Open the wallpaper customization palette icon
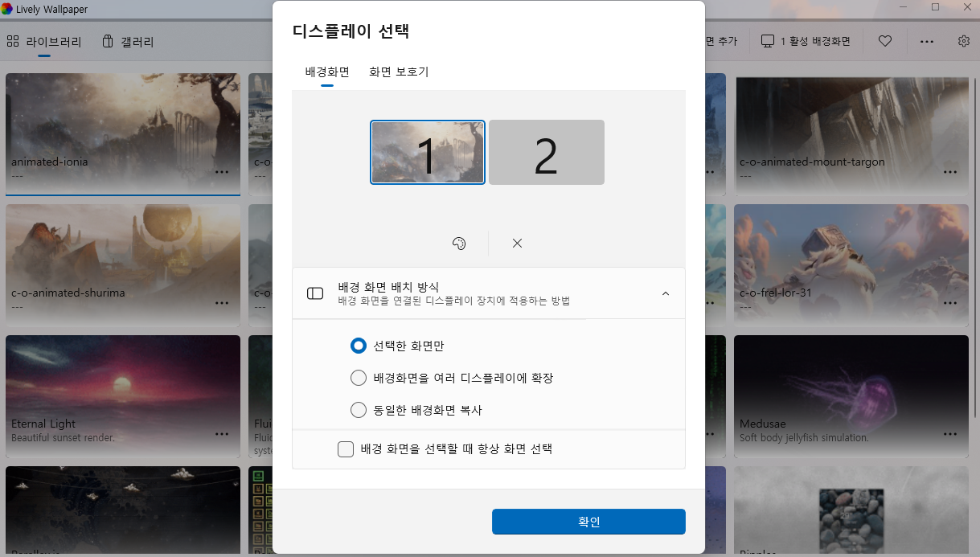980x557 pixels. (x=459, y=243)
